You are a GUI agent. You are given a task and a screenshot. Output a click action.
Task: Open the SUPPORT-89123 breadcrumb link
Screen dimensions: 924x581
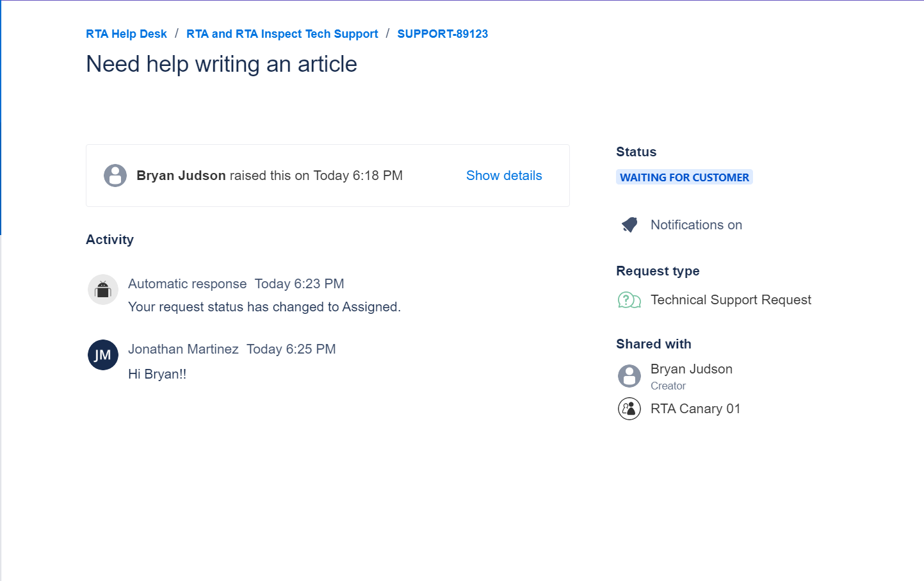tap(442, 34)
